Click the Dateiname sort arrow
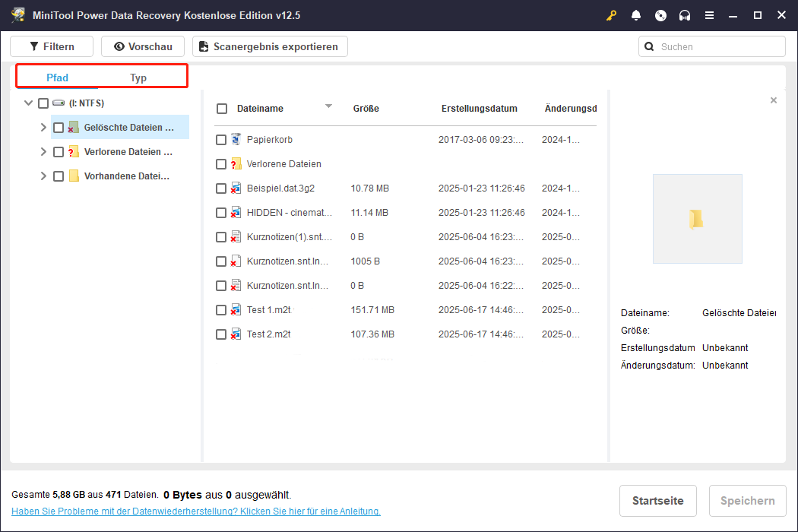The width and height of the screenshot is (798, 532). click(x=329, y=106)
